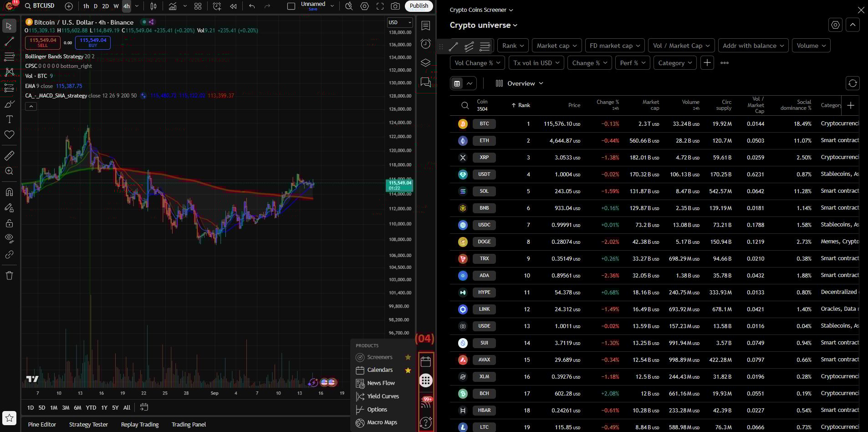Open the Overview column set dropdown
This screenshot has height=432, width=868.
520,83
